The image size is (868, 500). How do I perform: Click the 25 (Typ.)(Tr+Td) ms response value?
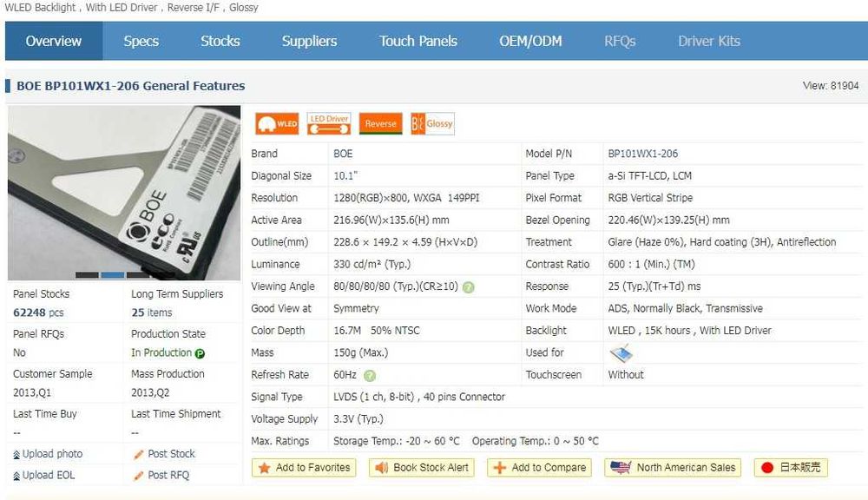tap(654, 286)
